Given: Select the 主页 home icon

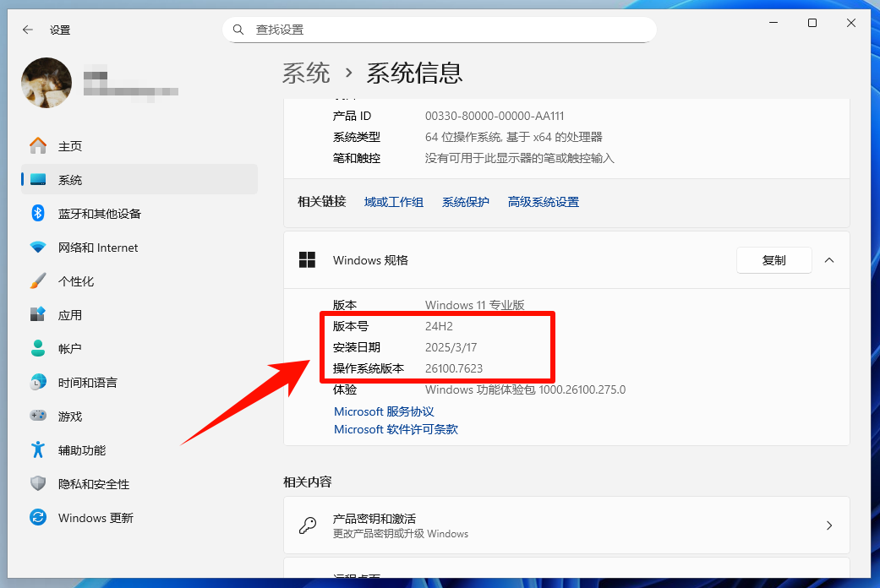Looking at the screenshot, I should 37,146.
